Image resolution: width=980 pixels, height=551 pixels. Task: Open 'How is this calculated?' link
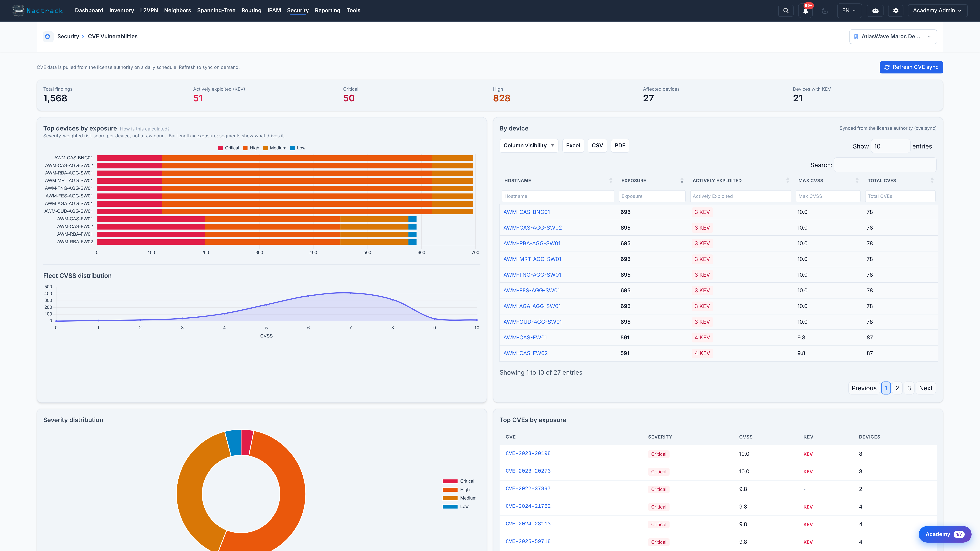point(145,129)
